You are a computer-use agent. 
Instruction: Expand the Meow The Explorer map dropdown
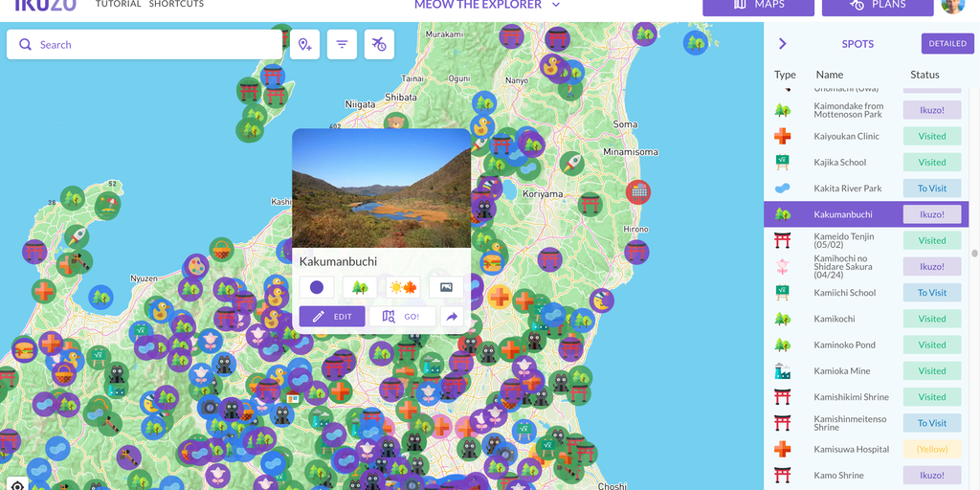556,5
